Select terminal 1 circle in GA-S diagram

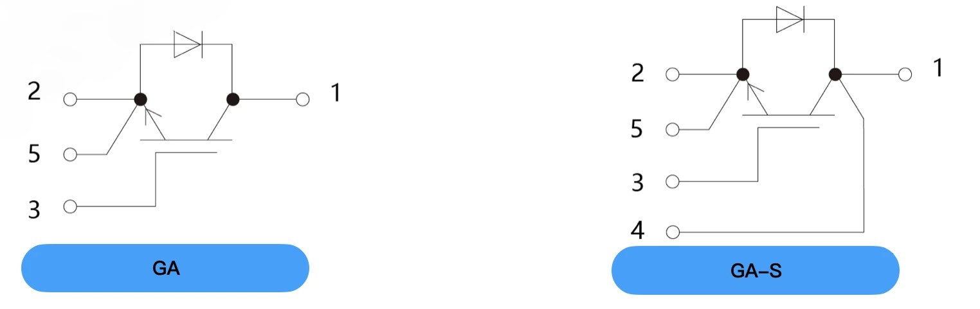click(x=905, y=75)
